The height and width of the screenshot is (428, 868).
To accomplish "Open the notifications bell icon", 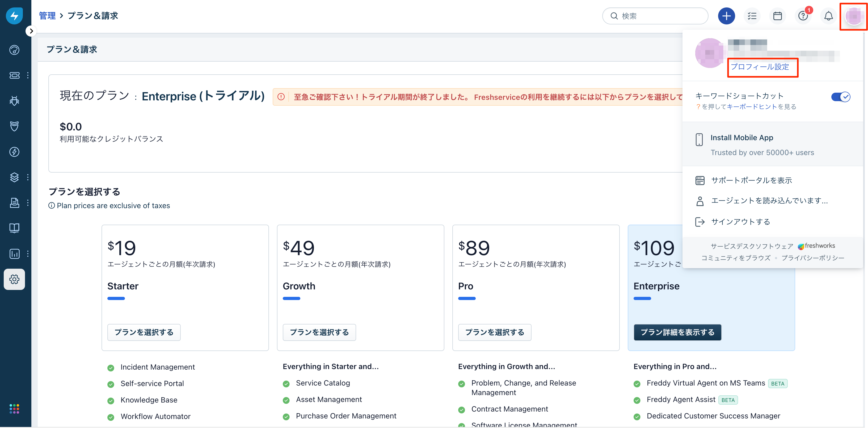I will [x=828, y=16].
